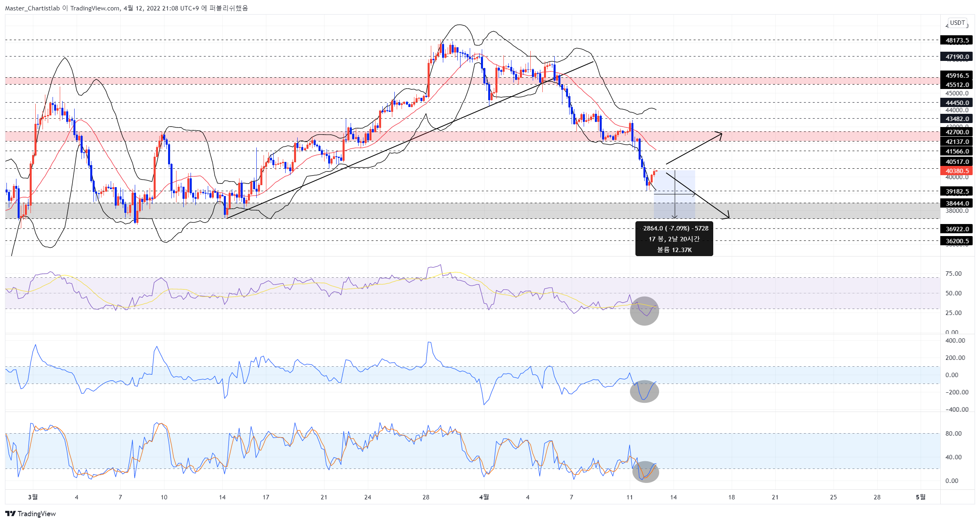Screen dimensions: 980x523
Task: Click the 40517.0 price label
Action: pos(957,162)
